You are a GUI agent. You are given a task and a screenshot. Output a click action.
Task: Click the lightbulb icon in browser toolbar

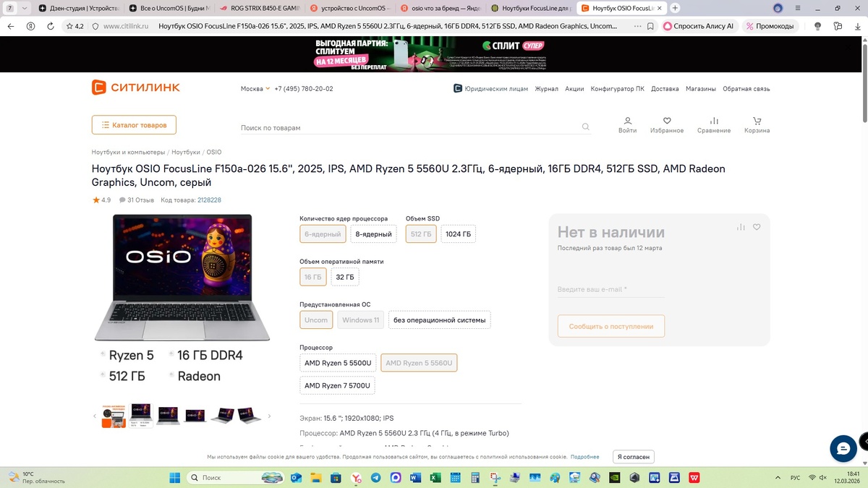pos(817,26)
